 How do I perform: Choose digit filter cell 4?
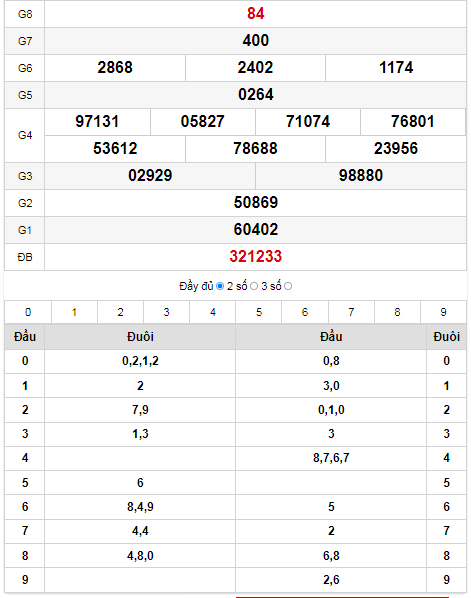[x=213, y=312]
